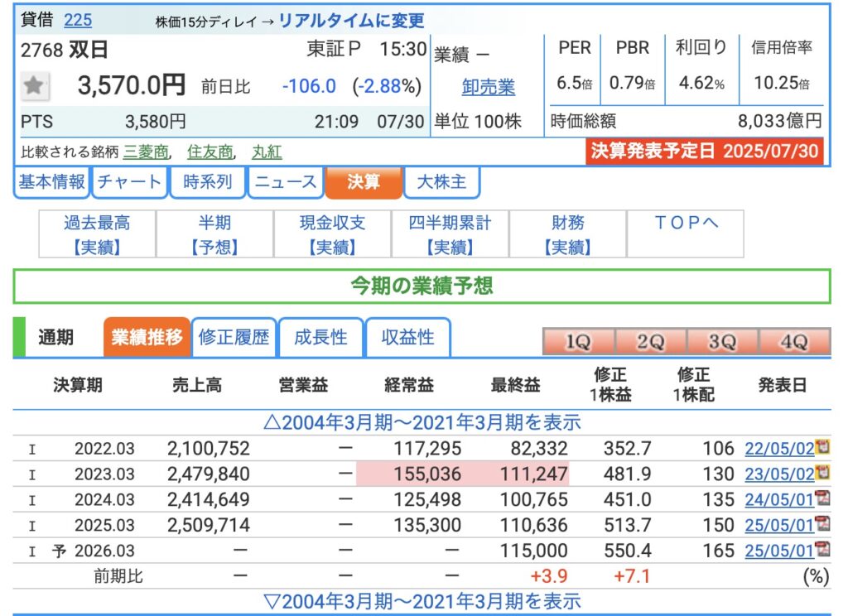
Task: Click the 4Q quarter button
Action: (x=794, y=341)
